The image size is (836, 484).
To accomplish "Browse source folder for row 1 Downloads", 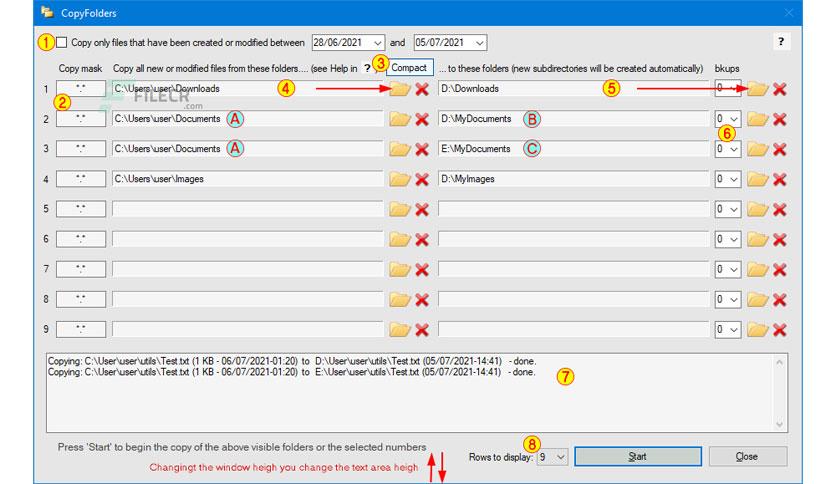I will tap(399, 89).
